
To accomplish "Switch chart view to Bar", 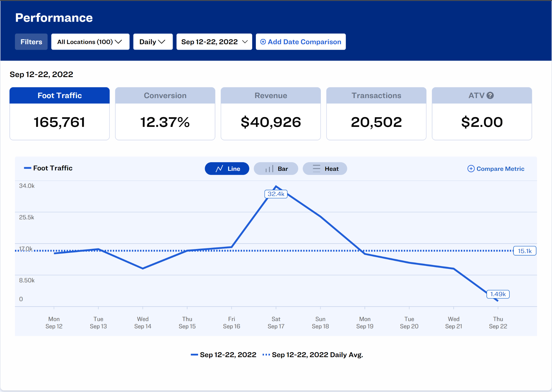I will pyautogui.click(x=276, y=169).
